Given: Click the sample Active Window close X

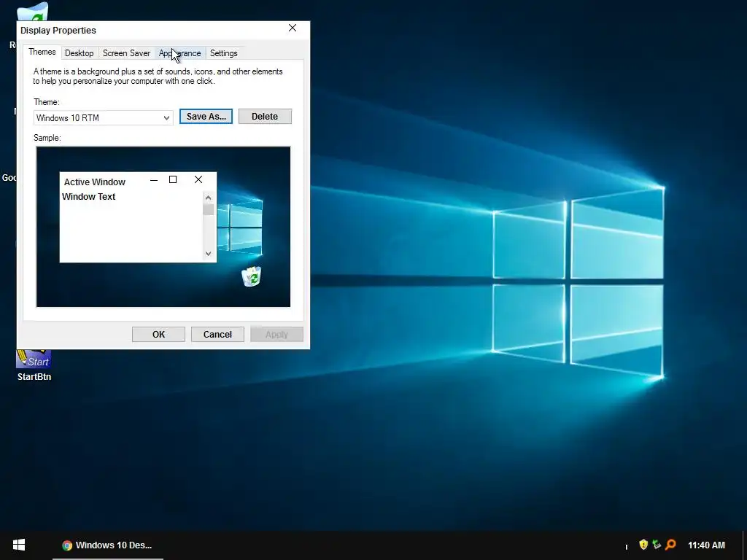Looking at the screenshot, I should pyautogui.click(x=198, y=179).
